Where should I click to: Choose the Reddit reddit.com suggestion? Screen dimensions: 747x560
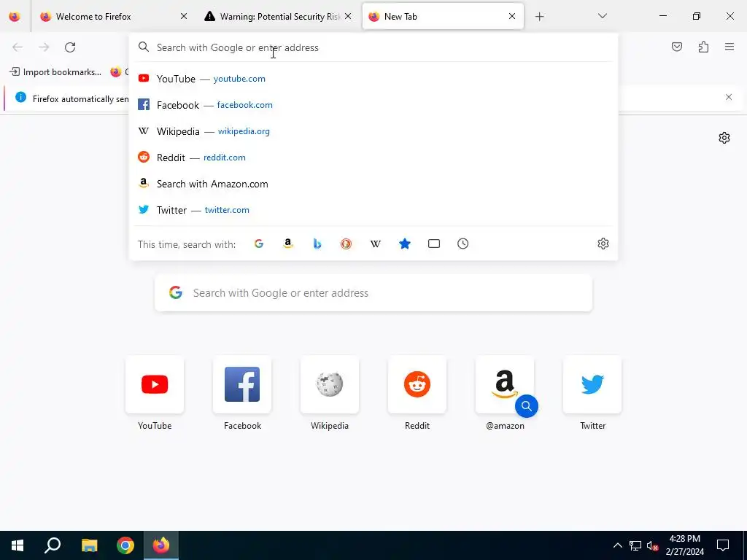click(x=373, y=157)
